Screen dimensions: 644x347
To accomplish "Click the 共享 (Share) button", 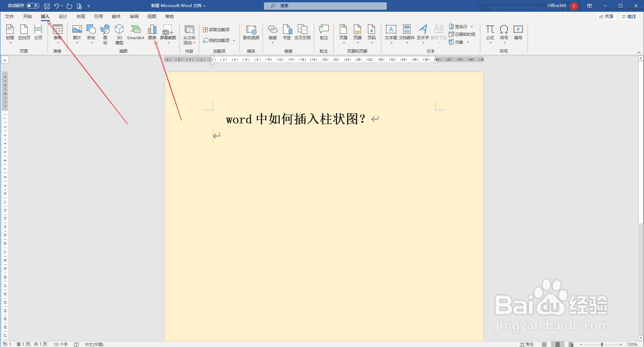I will 606,16.
